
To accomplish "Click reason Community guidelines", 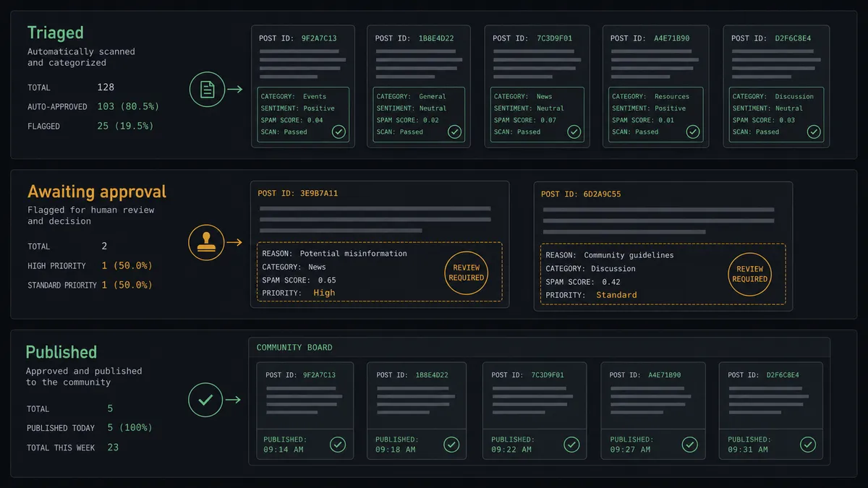I will pos(629,255).
